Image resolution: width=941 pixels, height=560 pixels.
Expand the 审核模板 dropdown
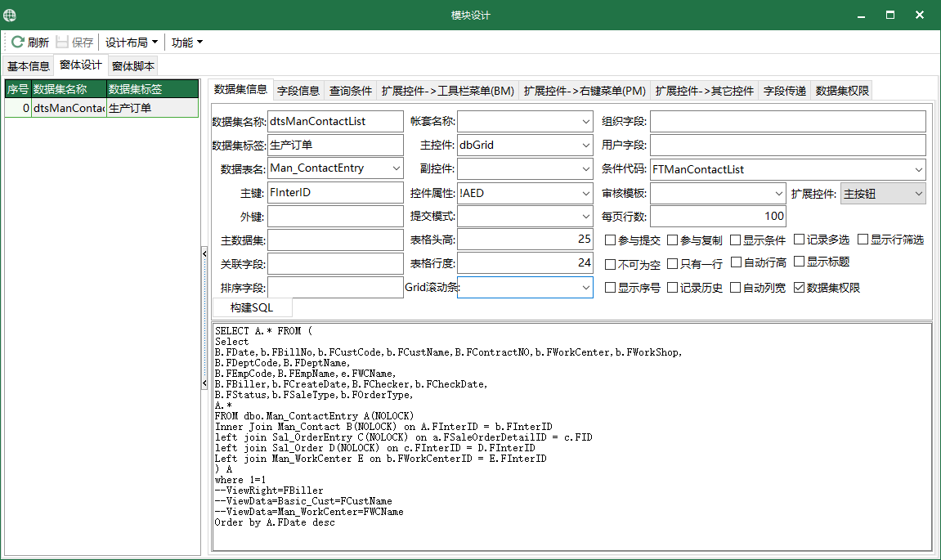pyautogui.click(x=778, y=194)
